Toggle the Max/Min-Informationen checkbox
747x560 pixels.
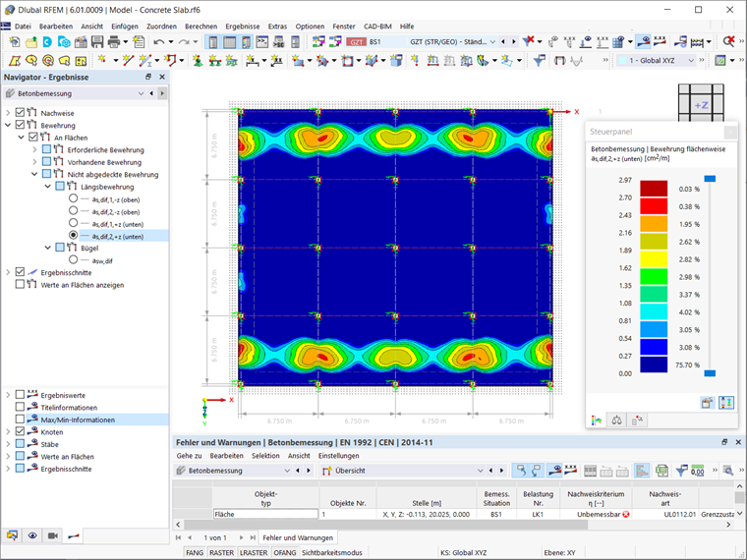[20, 420]
